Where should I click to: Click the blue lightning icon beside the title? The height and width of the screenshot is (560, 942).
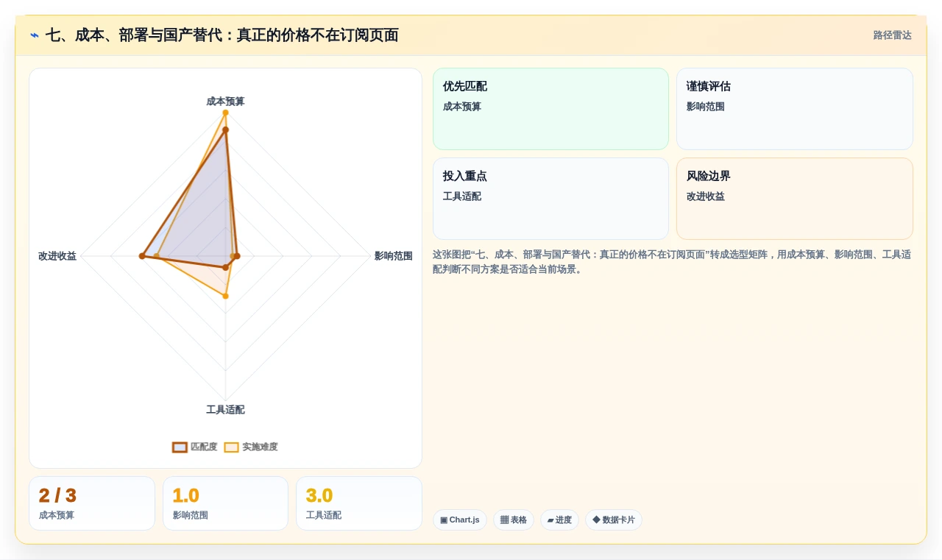35,35
